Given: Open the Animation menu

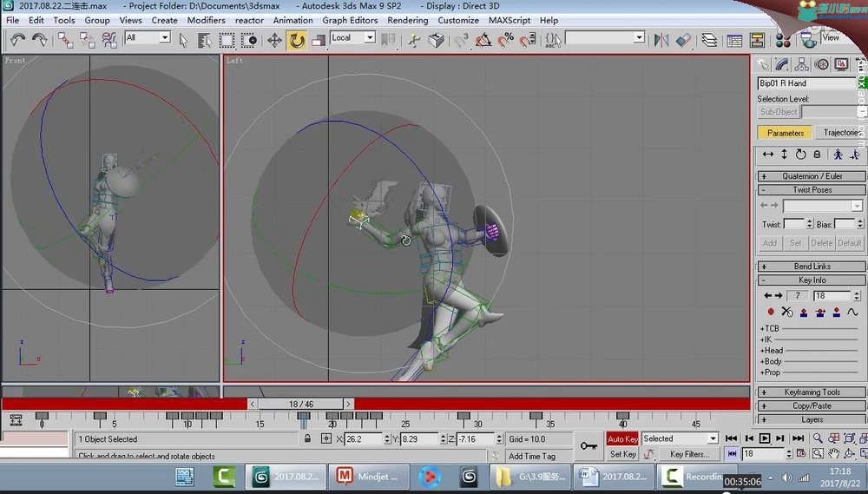Looking at the screenshot, I should (293, 20).
